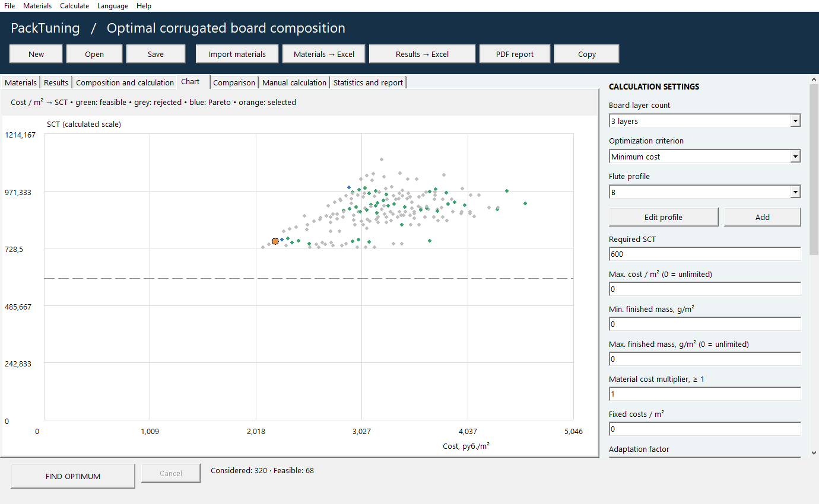Click the Material cost multiplier field

[704, 394]
